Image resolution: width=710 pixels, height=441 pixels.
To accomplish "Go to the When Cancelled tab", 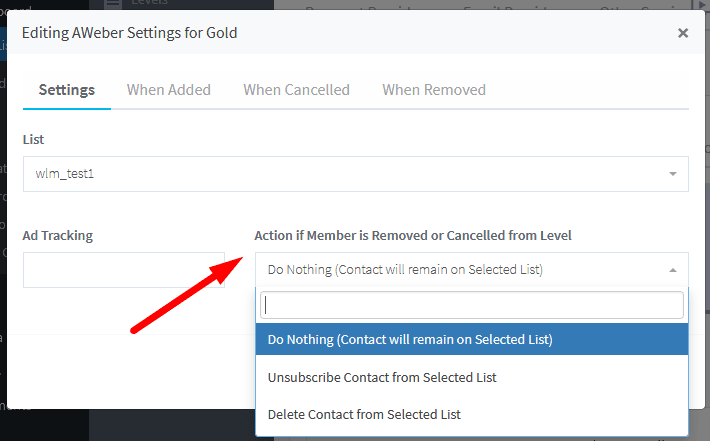I will coord(296,90).
